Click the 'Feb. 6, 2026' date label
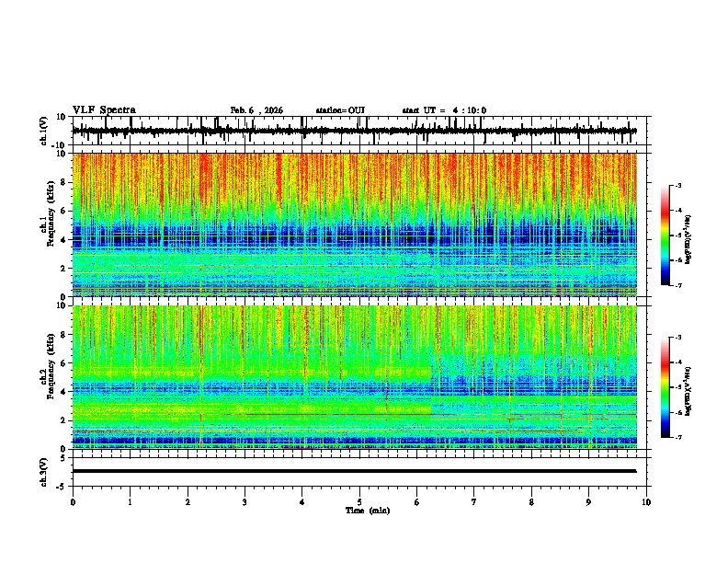 (256, 110)
